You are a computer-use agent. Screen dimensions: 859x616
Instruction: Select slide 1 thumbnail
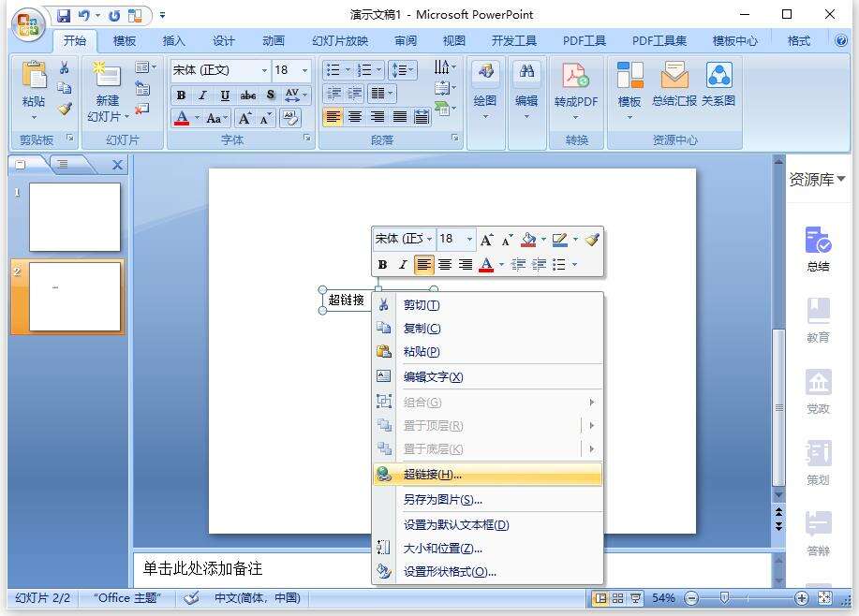[x=75, y=217]
